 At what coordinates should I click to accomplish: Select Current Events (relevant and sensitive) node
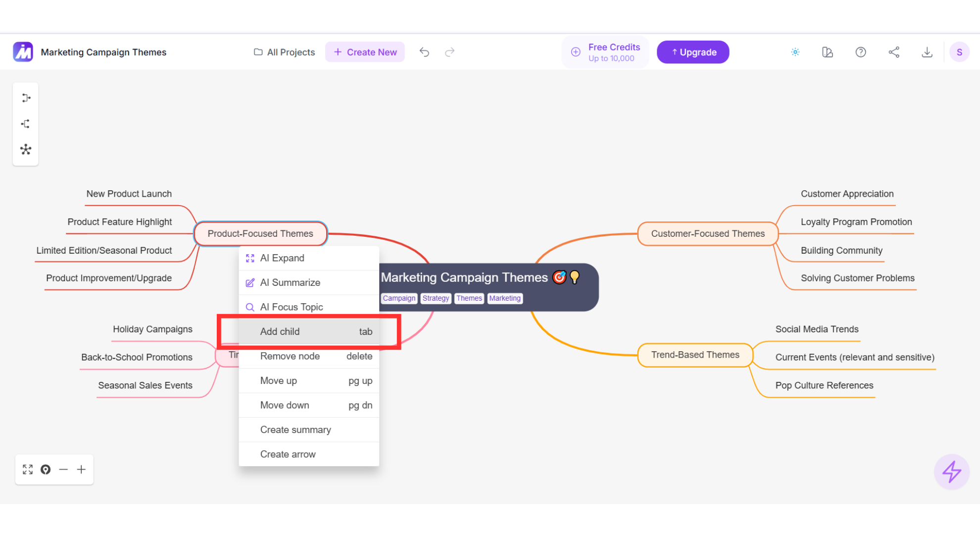click(855, 357)
